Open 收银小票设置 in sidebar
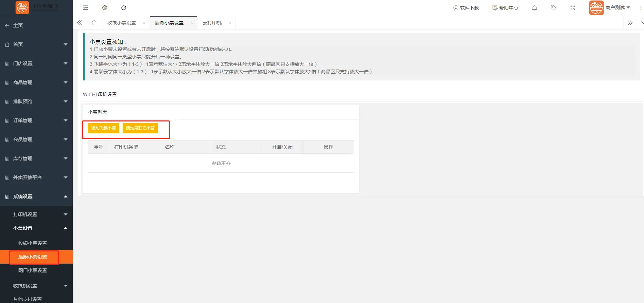Viewport: 644px width, 303px height. click(33, 243)
